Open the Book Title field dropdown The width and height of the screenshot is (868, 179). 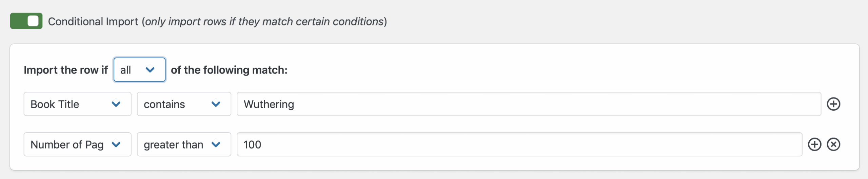pos(68,104)
